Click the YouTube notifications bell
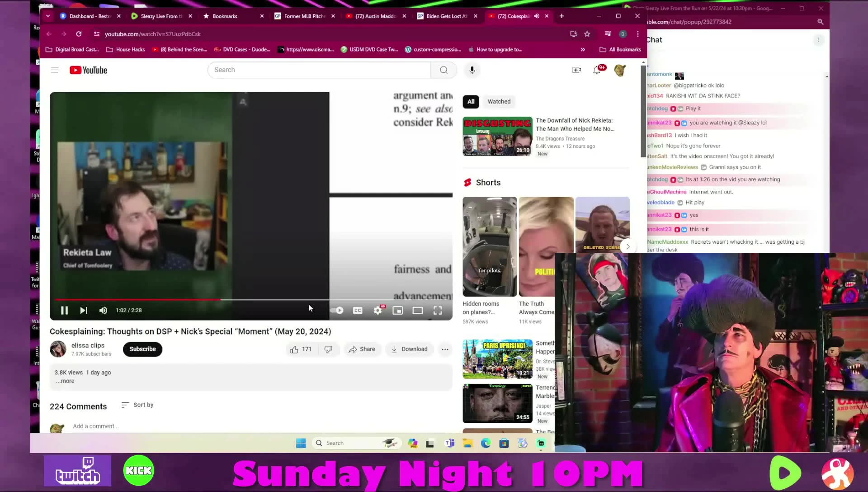 click(x=597, y=70)
